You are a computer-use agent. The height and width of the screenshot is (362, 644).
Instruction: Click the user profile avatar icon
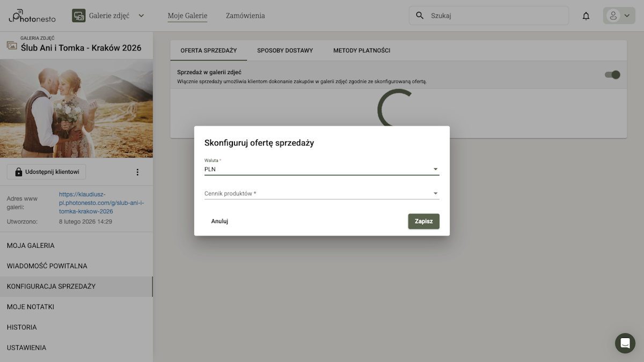point(614,15)
